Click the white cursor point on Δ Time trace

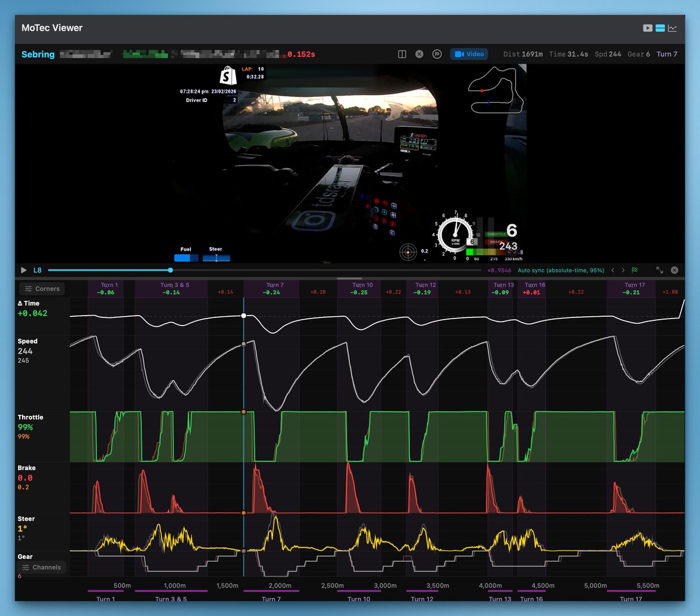pyautogui.click(x=244, y=316)
